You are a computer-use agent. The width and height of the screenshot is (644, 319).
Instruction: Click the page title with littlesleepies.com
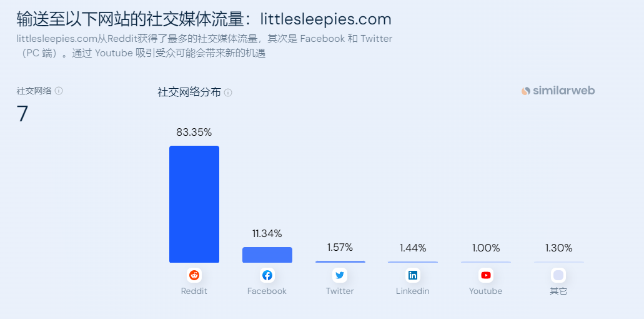(204, 19)
